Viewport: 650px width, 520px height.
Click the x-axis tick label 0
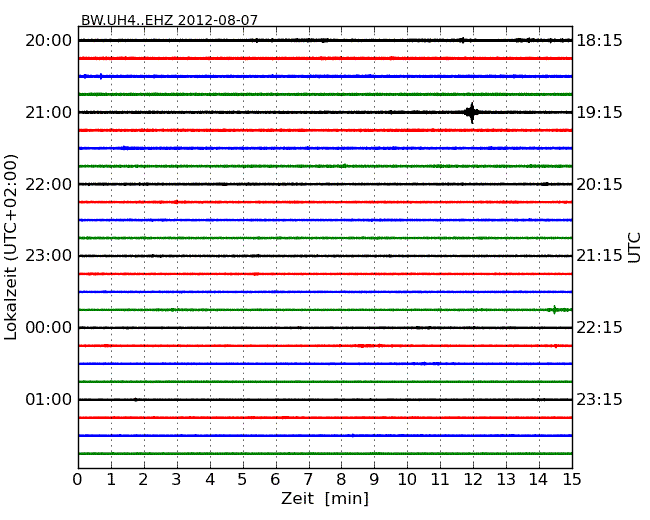(x=78, y=480)
